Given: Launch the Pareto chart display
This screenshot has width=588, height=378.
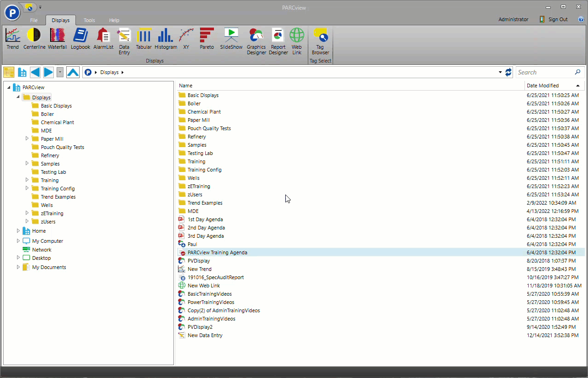Looking at the screenshot, I should point(207,39).
